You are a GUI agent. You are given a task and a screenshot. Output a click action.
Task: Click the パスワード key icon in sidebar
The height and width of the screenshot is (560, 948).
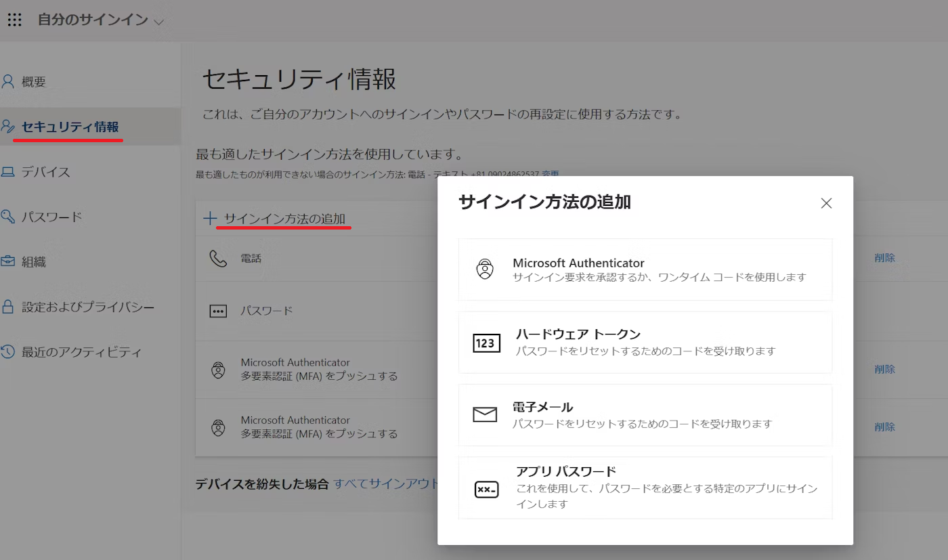pos(7,217)
